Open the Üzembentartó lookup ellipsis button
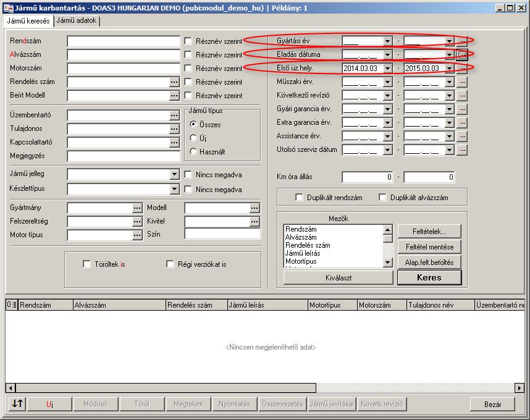This screenshot has width=530, height=420. coord(174,115)
